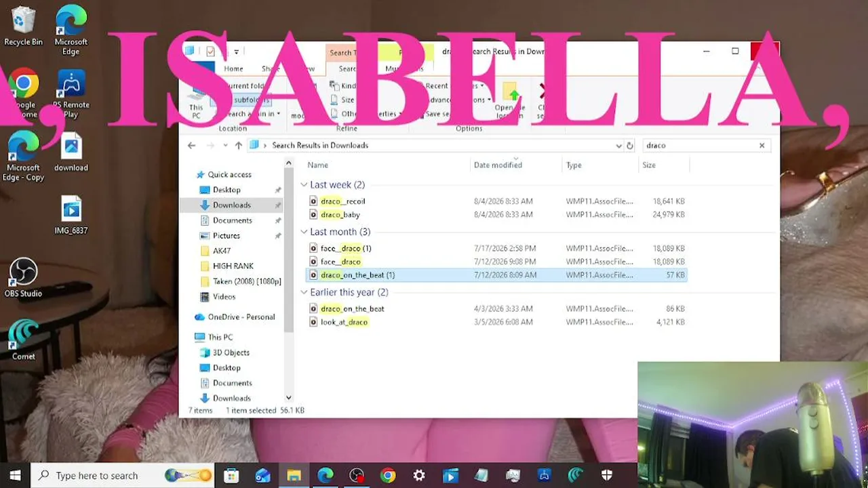The height and width of the screenshot is (488, 868).
Task: Go back with the Explorer back arrow
Action: (191, 145)
